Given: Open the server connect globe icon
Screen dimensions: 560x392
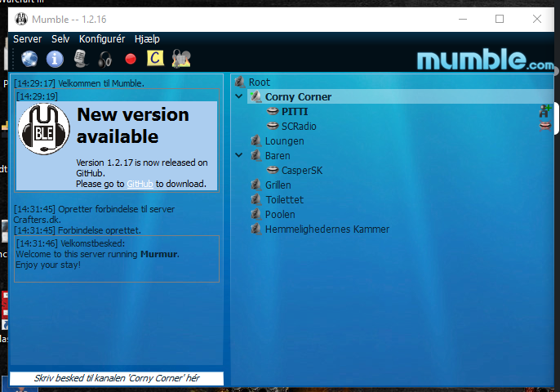Looking at the screenshot, I should pos(29,59).
